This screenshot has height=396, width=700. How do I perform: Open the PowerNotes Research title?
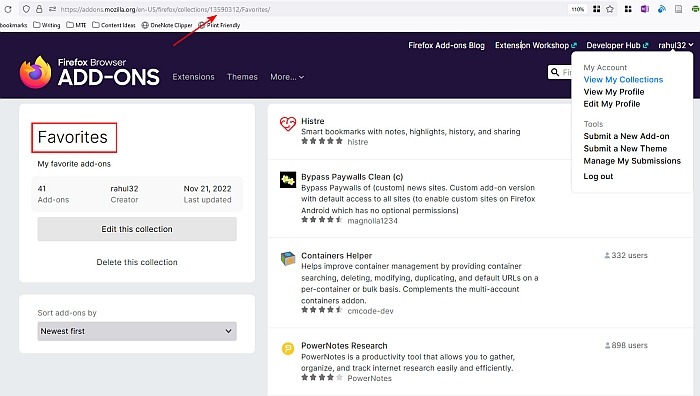point(344,346)
